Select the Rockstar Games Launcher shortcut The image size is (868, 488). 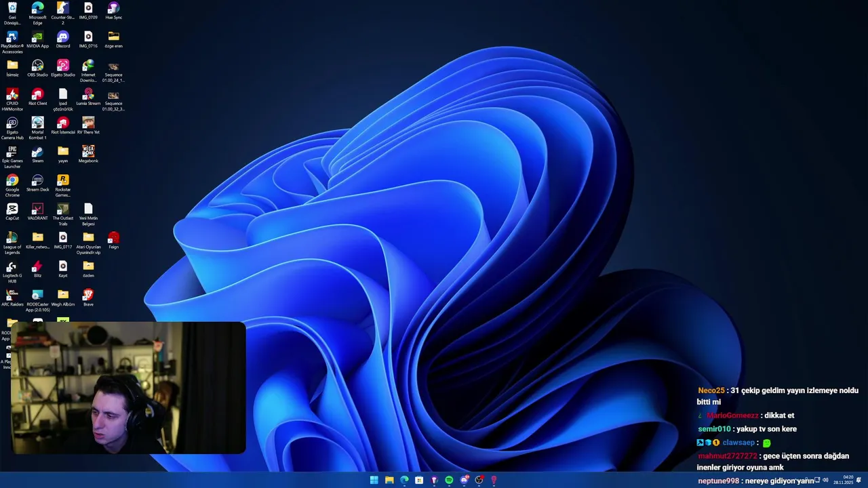(x=63, y=186)
